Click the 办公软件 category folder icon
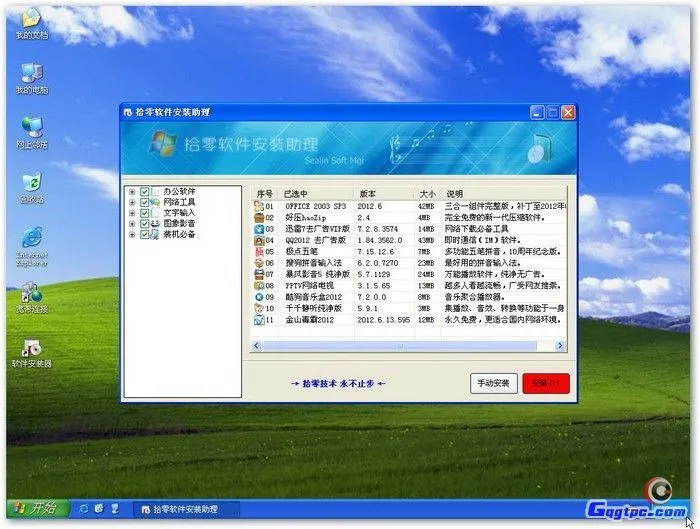The width and height of the screenshot is (700, 529). [x=155, y=192]
